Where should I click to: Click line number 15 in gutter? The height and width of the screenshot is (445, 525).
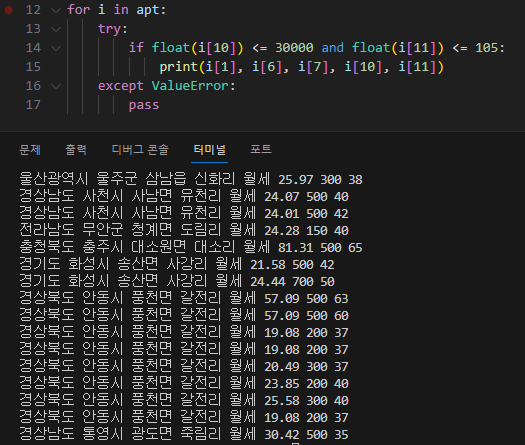(33, 67)
